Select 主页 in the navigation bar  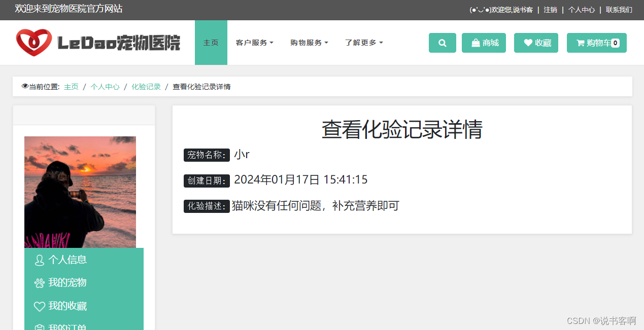211,43
